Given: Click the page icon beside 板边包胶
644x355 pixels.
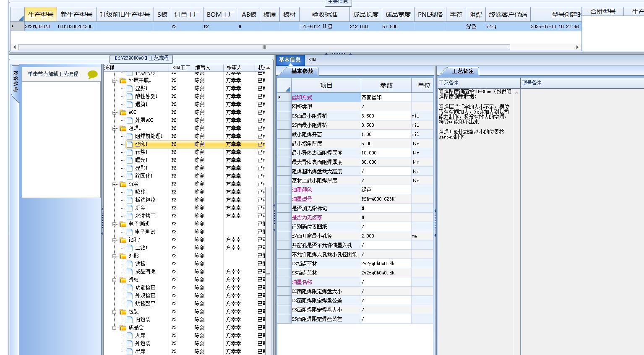Looking at the screenshot, I should (x=130, y=200).
